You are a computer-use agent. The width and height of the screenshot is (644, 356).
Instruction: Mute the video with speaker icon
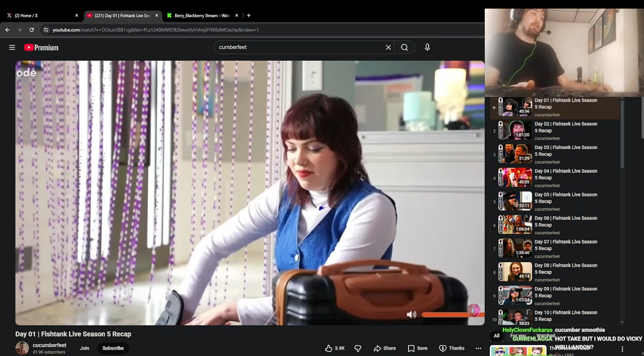(x=411, y=314)
